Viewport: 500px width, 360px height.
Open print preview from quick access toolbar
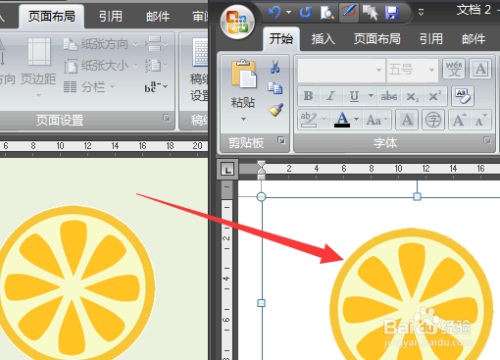pyautogui.click(x=327, y=13)
